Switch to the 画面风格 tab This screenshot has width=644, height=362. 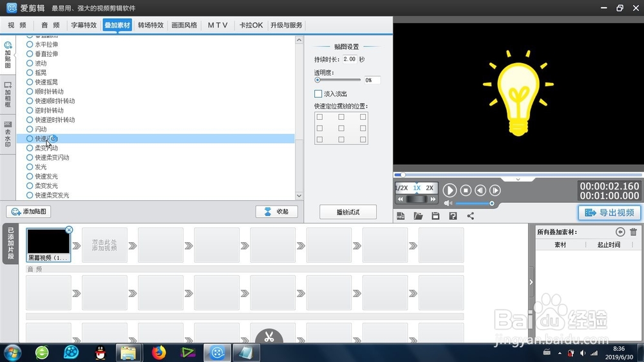point(184,25)
